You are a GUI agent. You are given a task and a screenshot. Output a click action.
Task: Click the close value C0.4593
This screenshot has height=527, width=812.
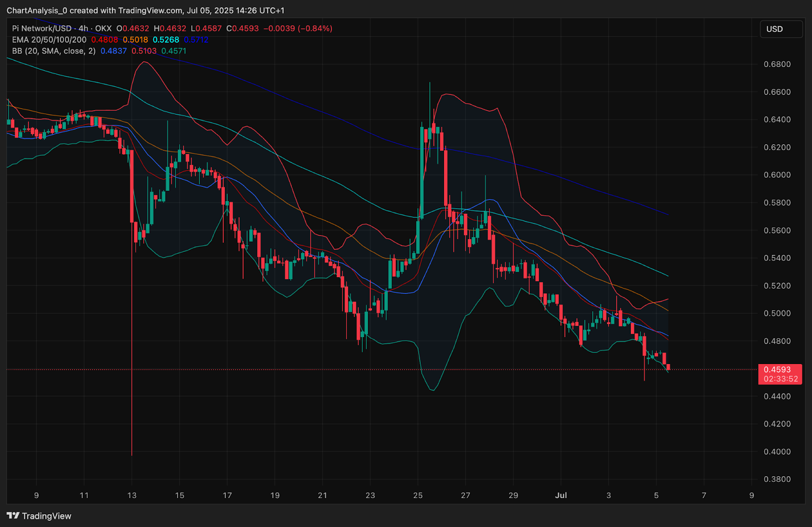[243, 28]
